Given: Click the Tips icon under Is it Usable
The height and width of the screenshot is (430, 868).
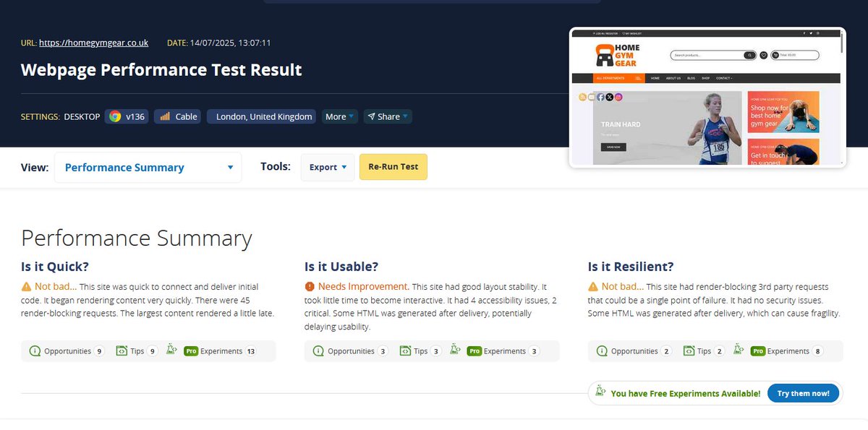Looking at the screenshot, I should (x=407, y=351).
